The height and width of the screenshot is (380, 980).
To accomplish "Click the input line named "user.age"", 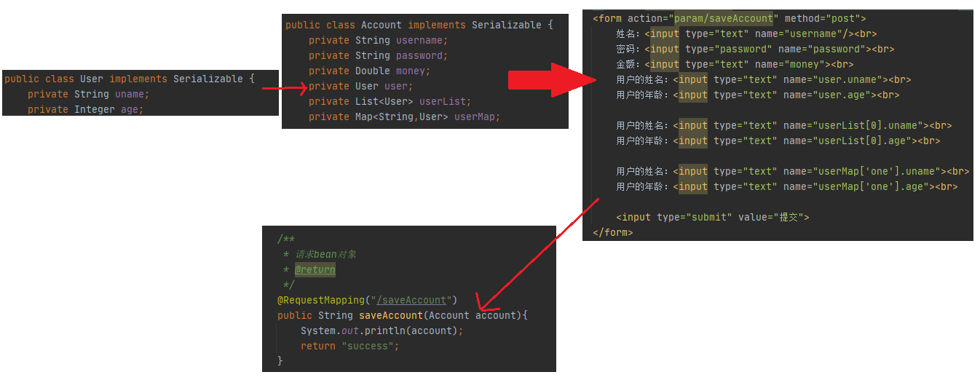I will click(758, 95).
